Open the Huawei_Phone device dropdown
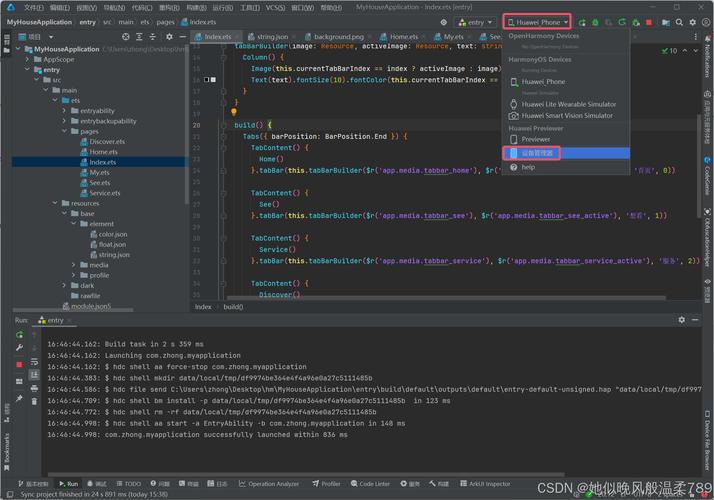The height and width of the screenshot is (500, 714). pyautogui.click(x=537, y=22)
